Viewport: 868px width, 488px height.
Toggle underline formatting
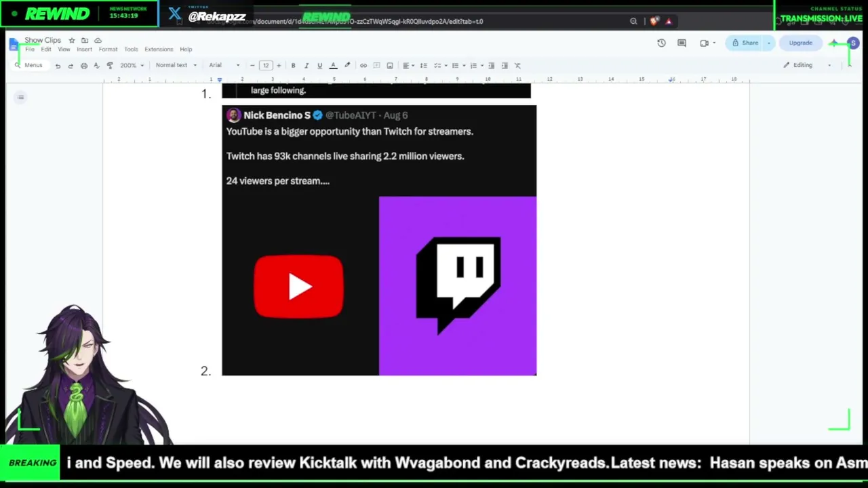320,66
